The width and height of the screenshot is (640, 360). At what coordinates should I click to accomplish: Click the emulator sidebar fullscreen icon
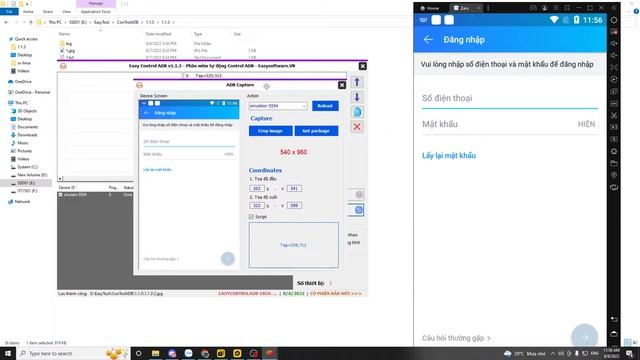[614, 67]
